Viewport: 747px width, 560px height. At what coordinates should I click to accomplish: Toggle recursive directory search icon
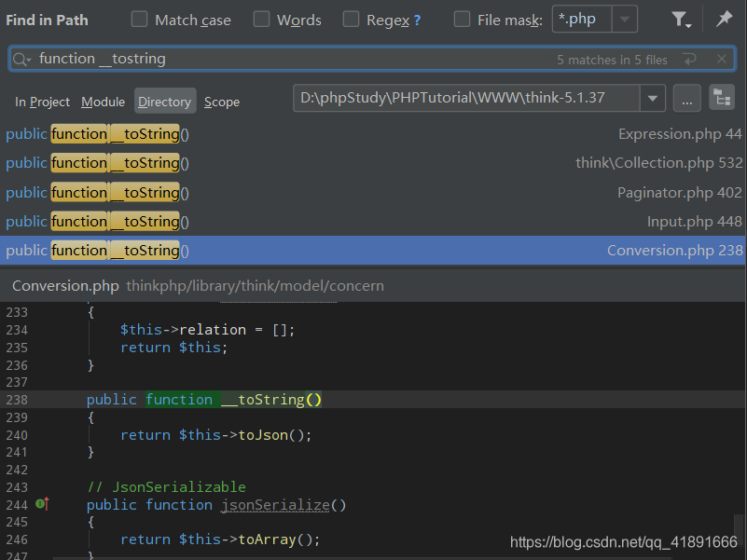point(722,98)
